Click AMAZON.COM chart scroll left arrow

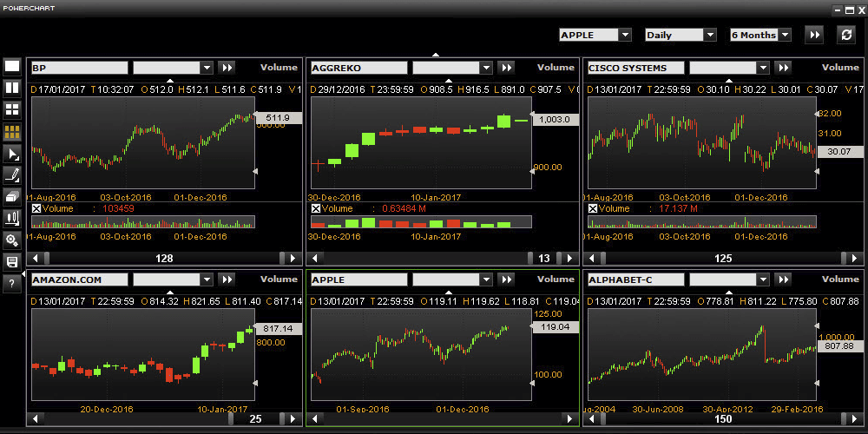(36, 418)
